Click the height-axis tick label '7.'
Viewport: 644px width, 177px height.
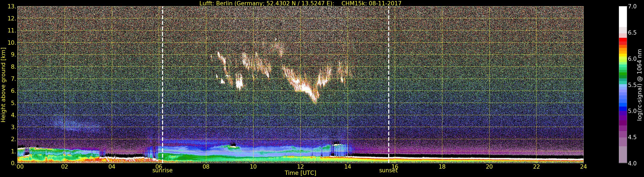(14, 79)
